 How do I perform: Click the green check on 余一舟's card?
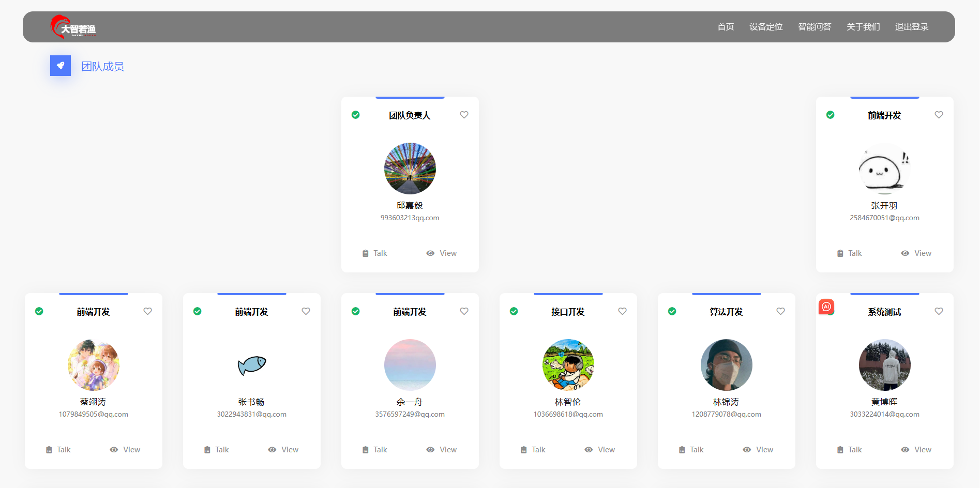pyautogui.click(x=356, y=311)
